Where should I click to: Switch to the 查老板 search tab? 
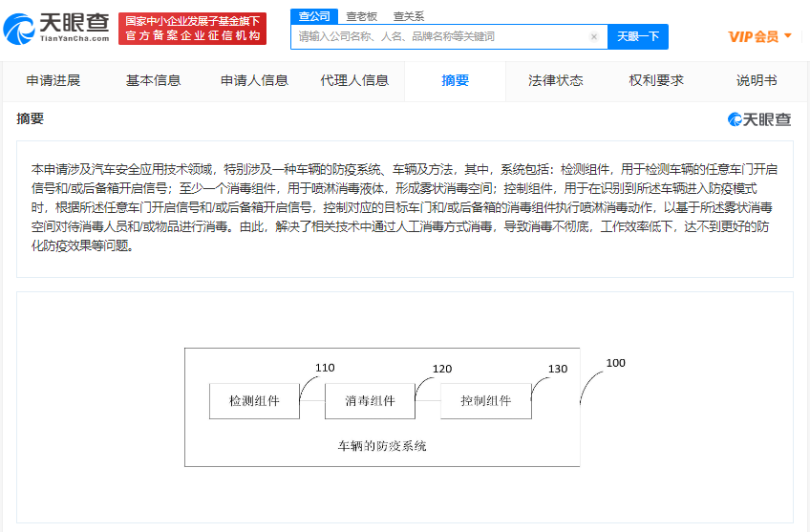tap(362, 16)
